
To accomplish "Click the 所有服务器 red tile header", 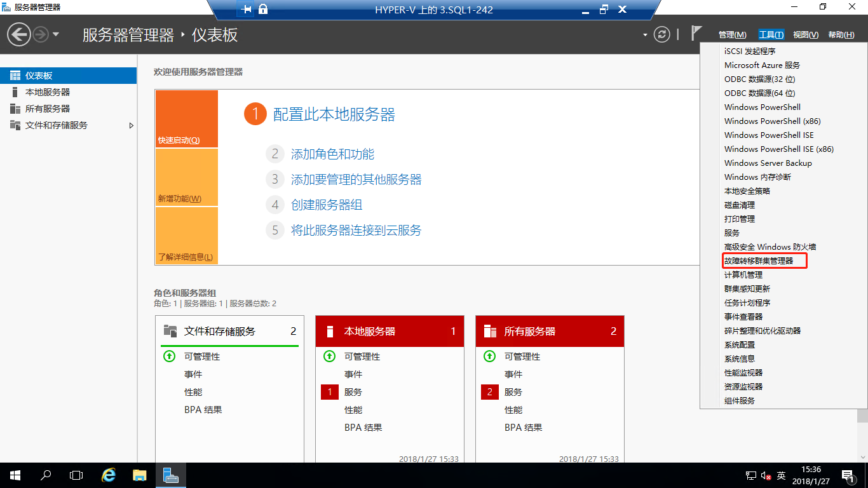I will click(x=550, y=331).
